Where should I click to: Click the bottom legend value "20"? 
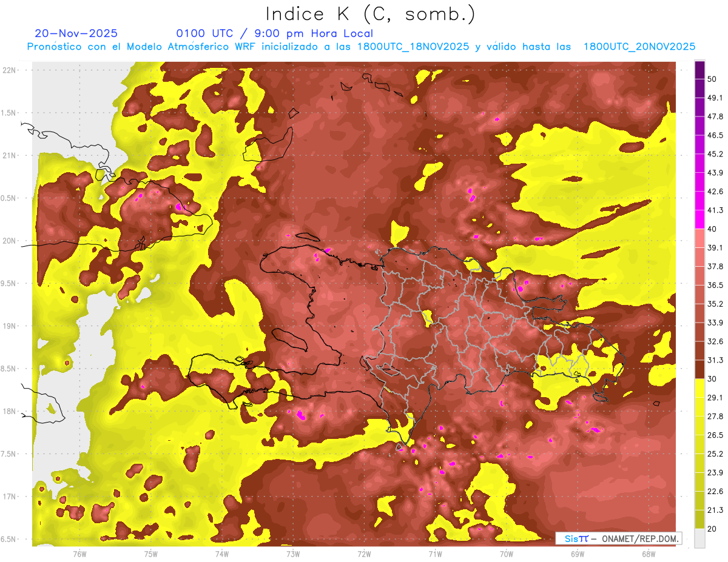[713, 529]
